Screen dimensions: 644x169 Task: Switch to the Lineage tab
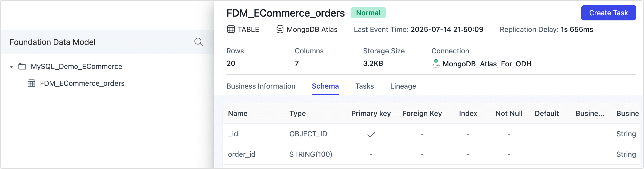[x=403, y=86]
